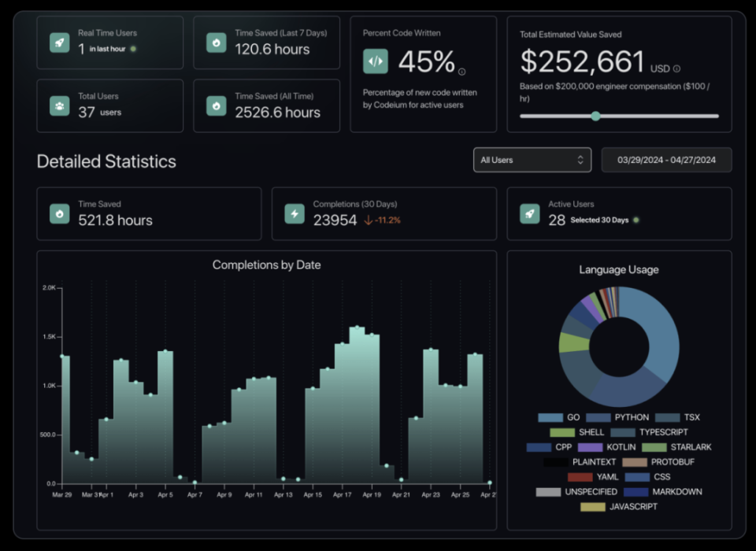Click the code brackets icon by 45%

pyautogui.click(x=376, y=61)
